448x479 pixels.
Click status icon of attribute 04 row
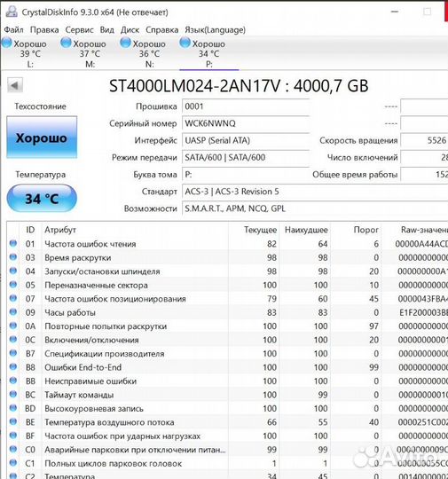coord(13,271)
